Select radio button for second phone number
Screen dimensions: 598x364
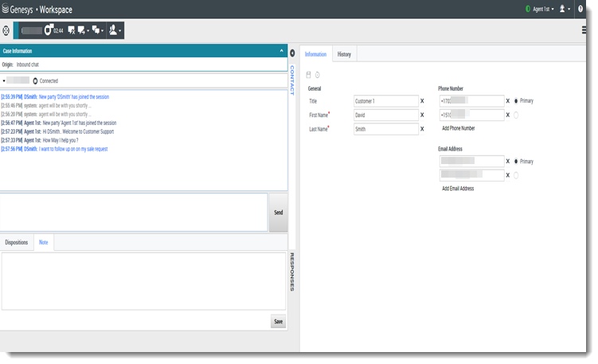tap(516, 115)
